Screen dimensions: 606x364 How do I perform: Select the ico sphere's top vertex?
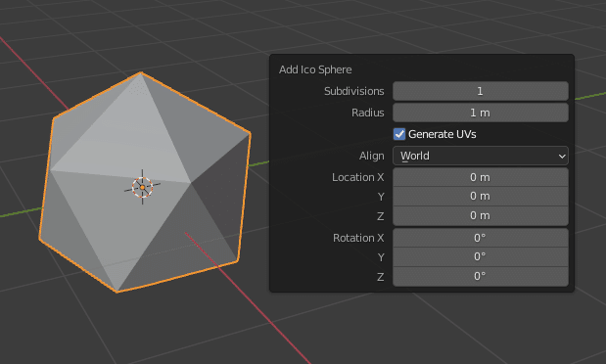coord(141,72)
